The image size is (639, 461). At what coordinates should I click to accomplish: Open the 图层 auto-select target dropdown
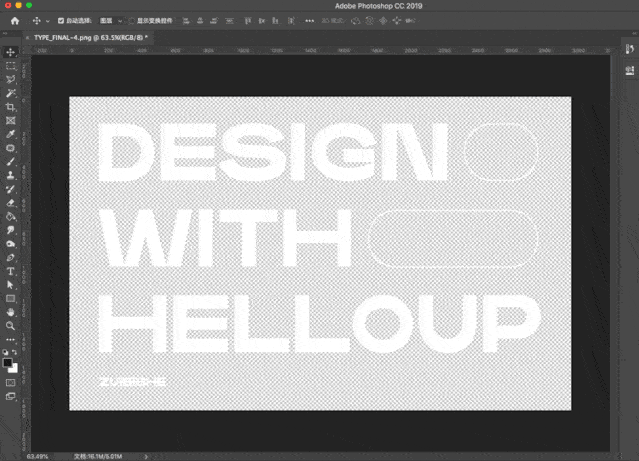point(110,20)
